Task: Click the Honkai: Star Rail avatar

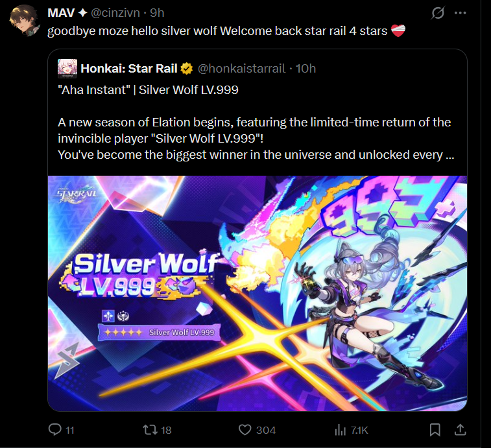Action: 67,68
